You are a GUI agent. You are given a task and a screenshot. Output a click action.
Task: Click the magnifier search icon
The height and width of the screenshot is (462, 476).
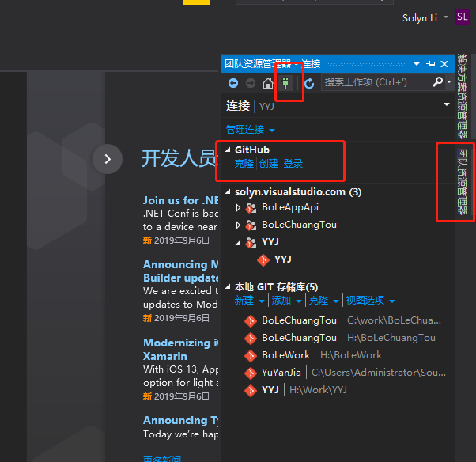click(x=437, y=82)
